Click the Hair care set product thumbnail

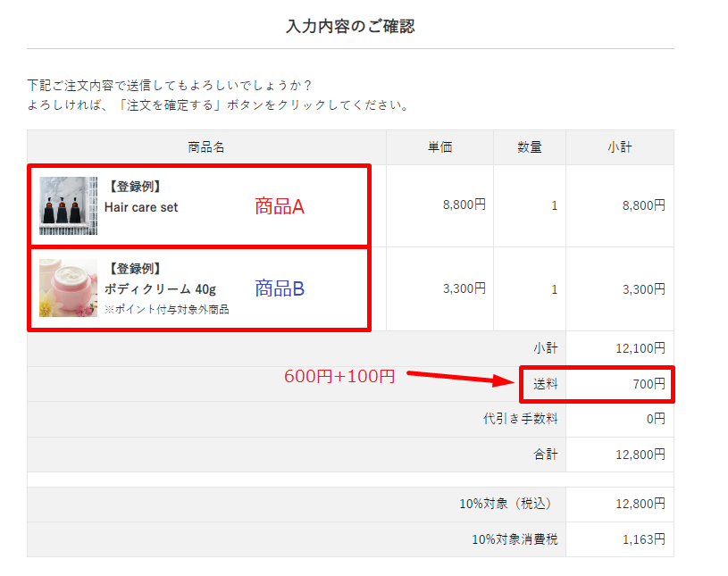(68, 205)
